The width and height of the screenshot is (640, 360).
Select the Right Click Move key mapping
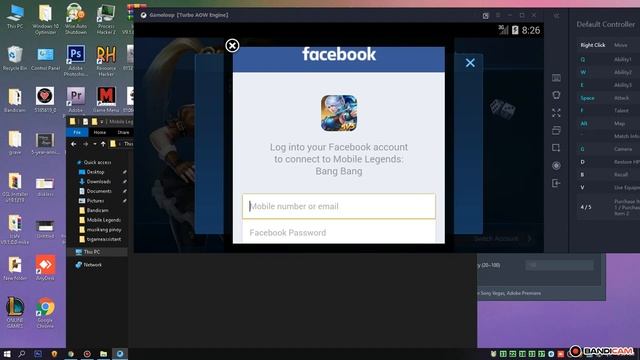[608, 45]
